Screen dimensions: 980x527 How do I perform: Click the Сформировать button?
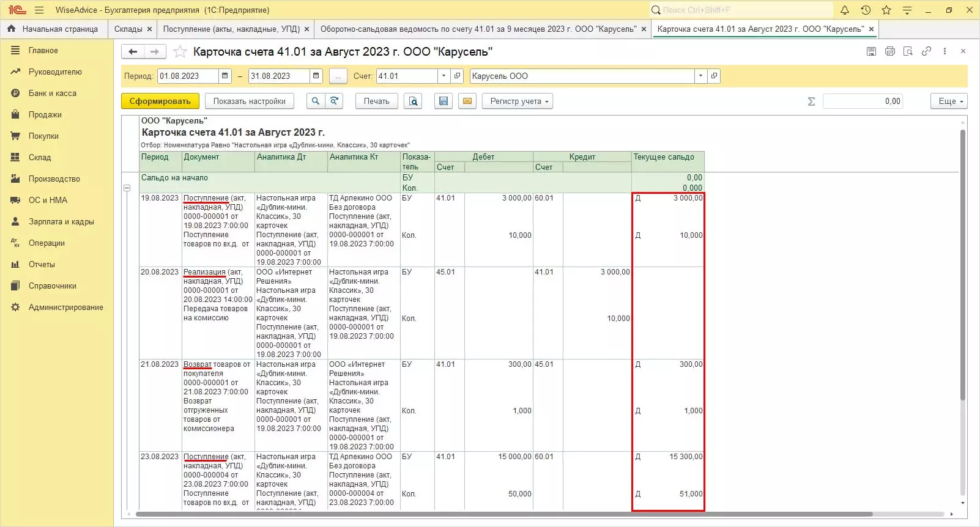pyautogui.click(x=160, y=101)
